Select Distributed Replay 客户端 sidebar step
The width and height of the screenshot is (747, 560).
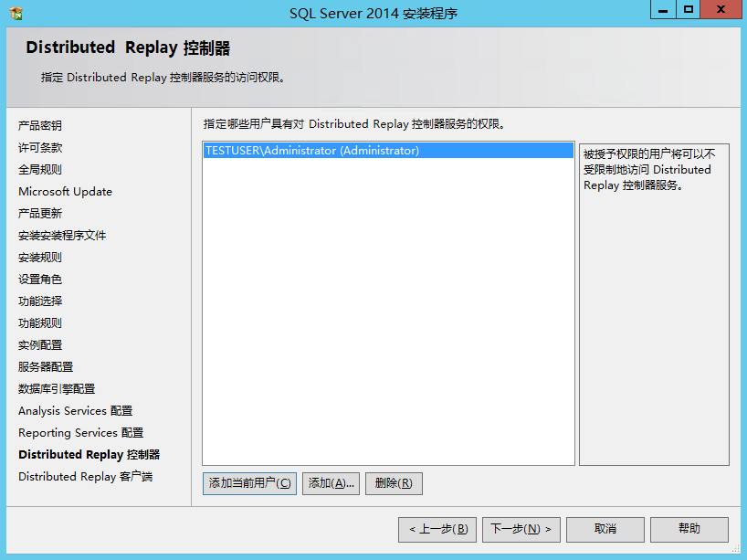[x=85, y=476]
